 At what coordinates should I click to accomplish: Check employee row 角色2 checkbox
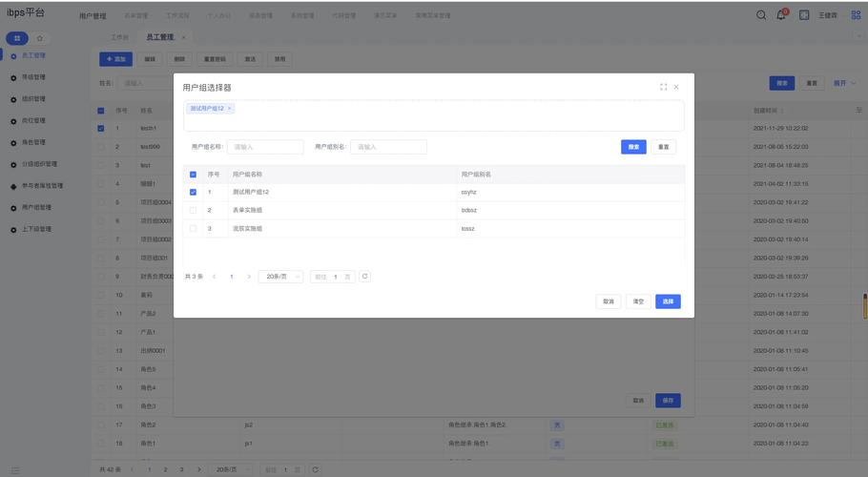click(x=101, y=425)
